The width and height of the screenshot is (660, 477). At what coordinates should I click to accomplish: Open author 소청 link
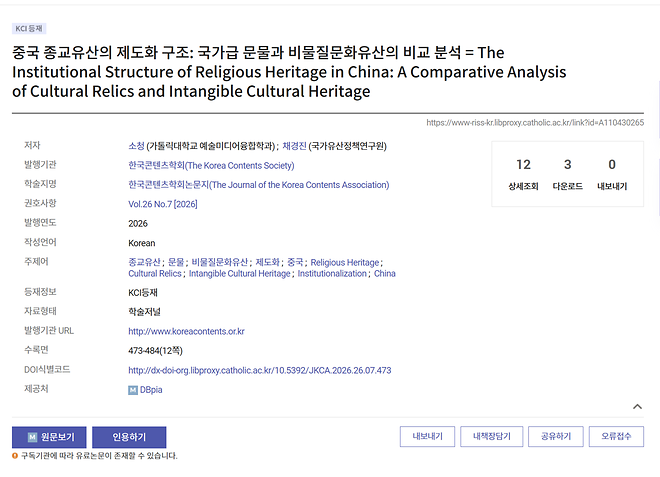(136, 146)
